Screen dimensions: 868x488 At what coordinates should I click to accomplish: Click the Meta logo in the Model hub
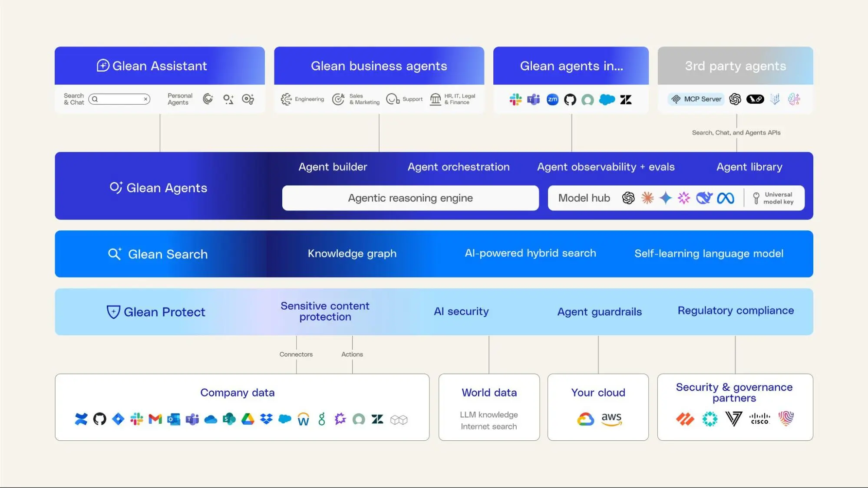click(725, 198)
